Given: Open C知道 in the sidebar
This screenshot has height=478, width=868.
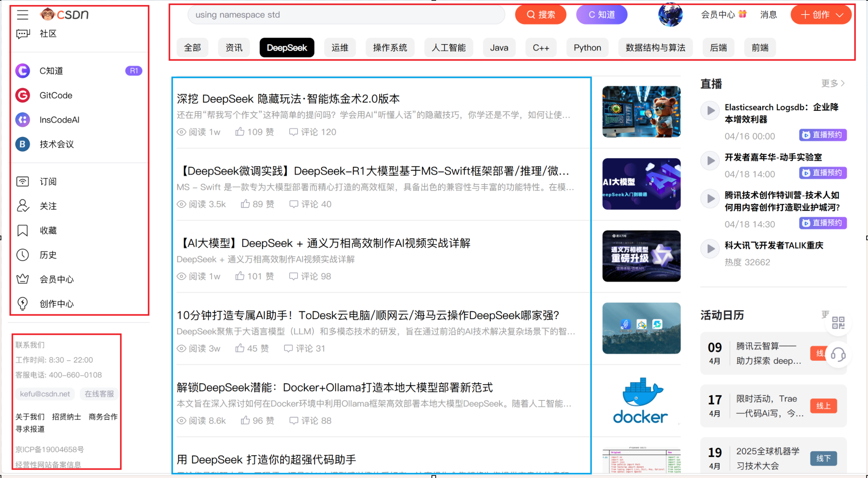Looking at the screenshot, I should (x=51, y=71).
